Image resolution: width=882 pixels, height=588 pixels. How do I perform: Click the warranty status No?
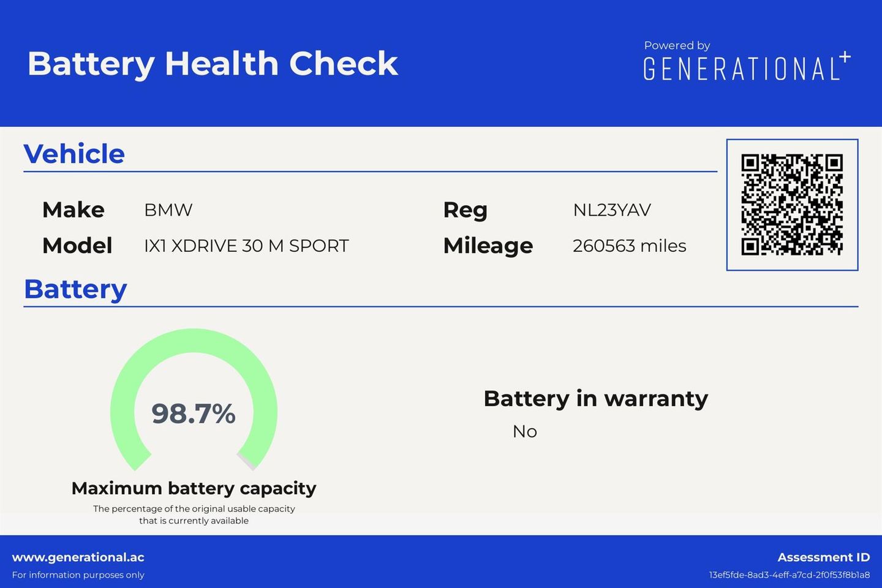pyautogui.click(x=525, y=431)
